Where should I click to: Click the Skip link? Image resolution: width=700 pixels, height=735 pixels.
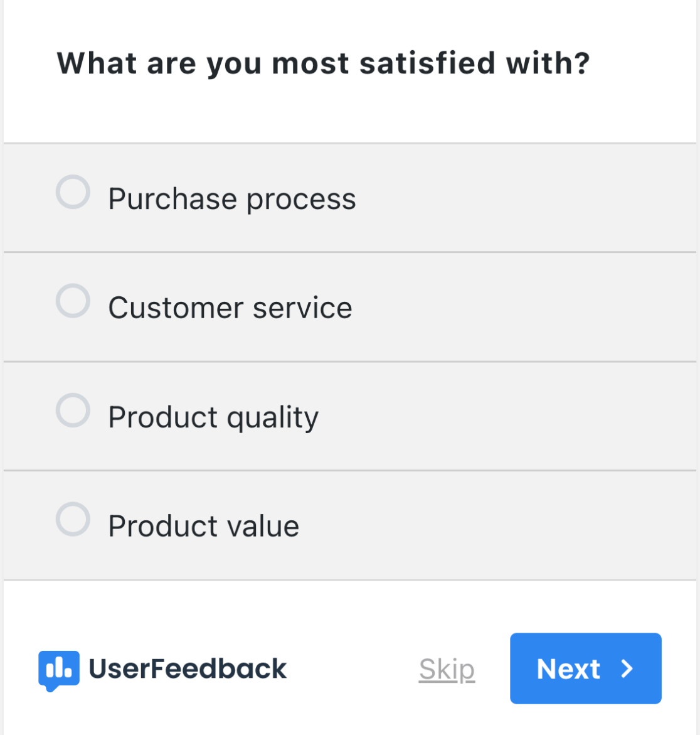pos(447,669)
